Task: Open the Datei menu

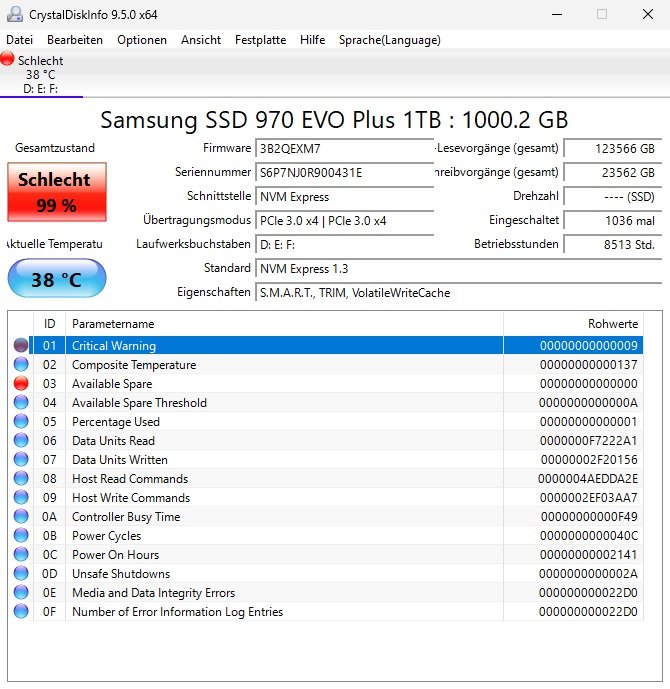Action: click(19, 40)
